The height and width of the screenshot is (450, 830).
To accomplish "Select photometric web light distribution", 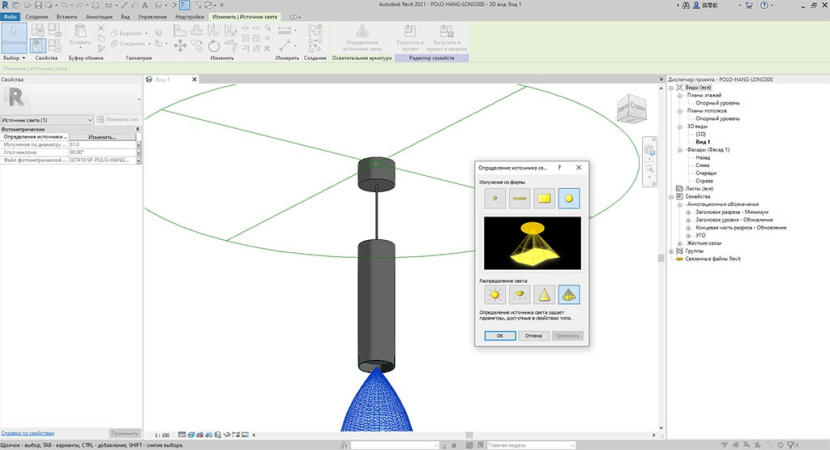I will (x=569, y=295).
